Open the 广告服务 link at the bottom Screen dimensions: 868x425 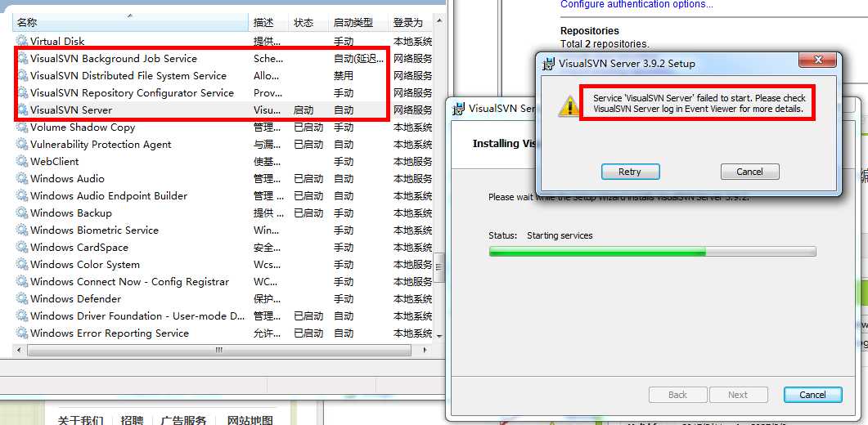[x=183, y=419]
